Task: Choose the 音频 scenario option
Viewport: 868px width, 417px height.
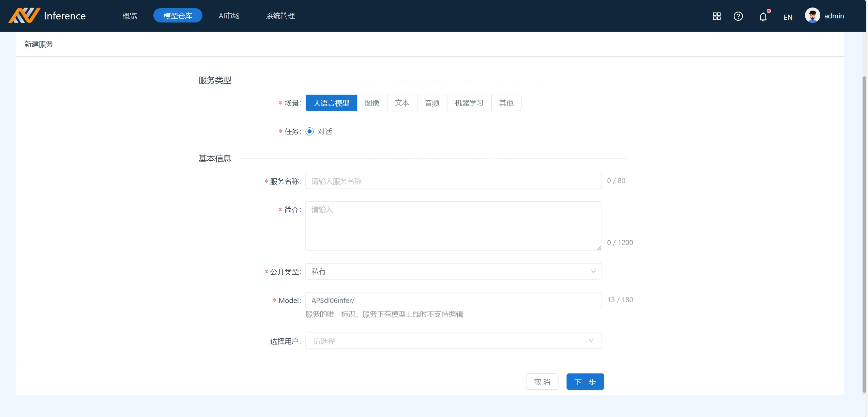Action: coord(432,103)
